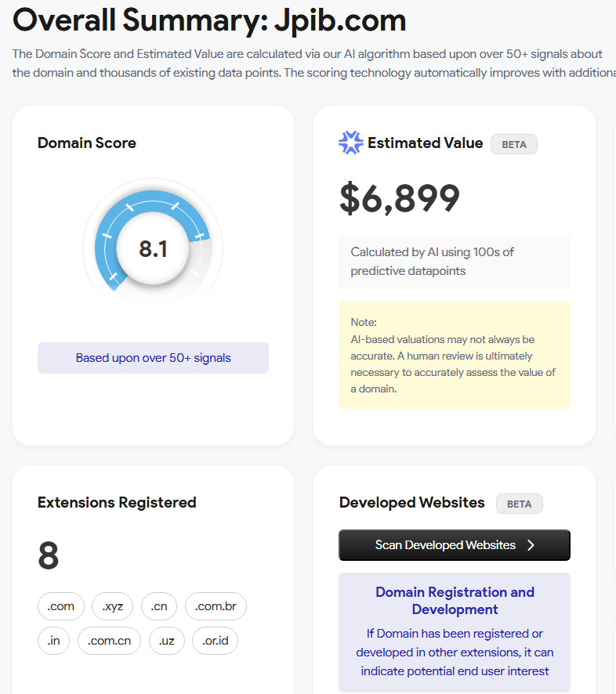Viewport: 616px width, 694px height.
Task: Click the Calculated by AI description box
Action: tap(455, 261)
